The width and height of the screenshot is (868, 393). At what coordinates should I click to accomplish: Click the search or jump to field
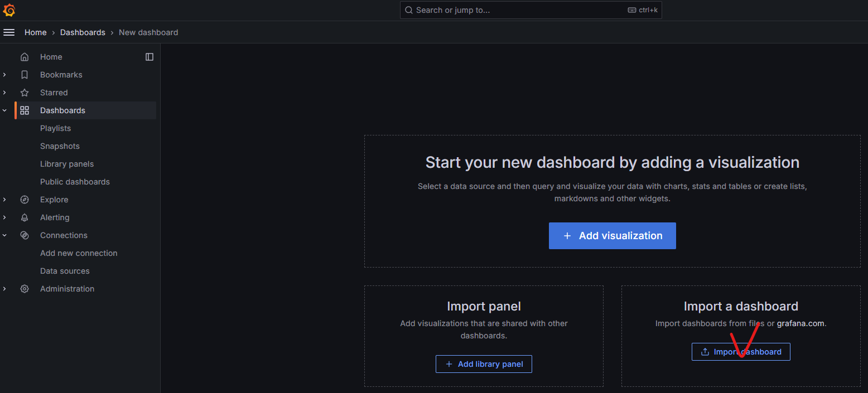[530, 9]
